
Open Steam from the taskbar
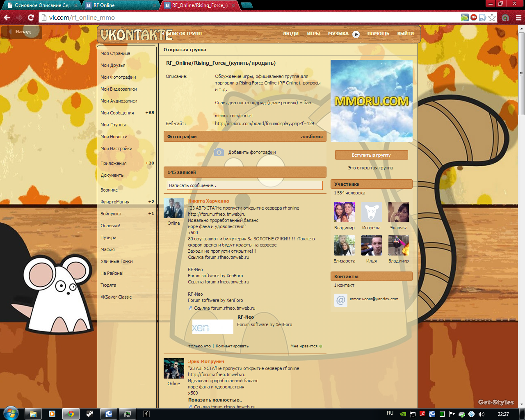coord(90,414)
